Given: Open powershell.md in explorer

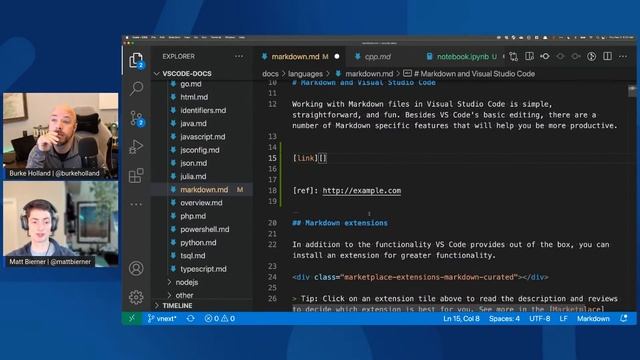Looking at the screenshot, I should tap(204, 229).
